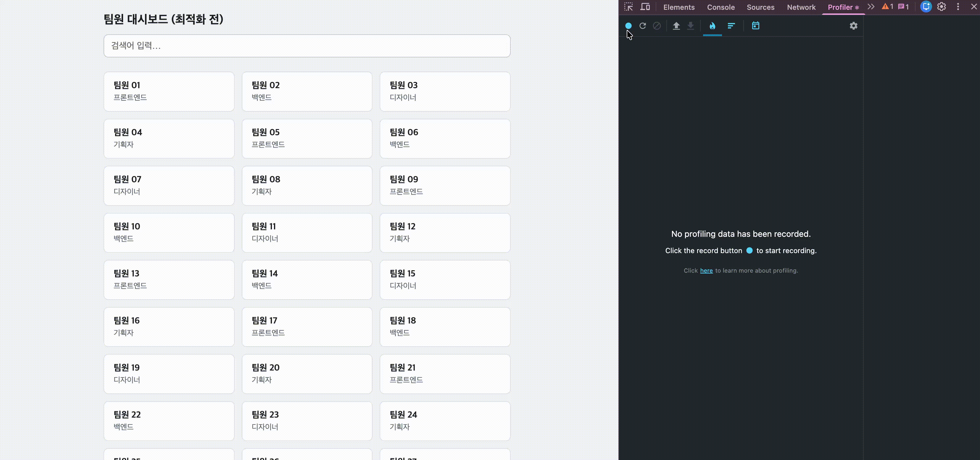Select the 팀원 21 card
This screenshot has height=460, width=980.
[x=445, y=374]
